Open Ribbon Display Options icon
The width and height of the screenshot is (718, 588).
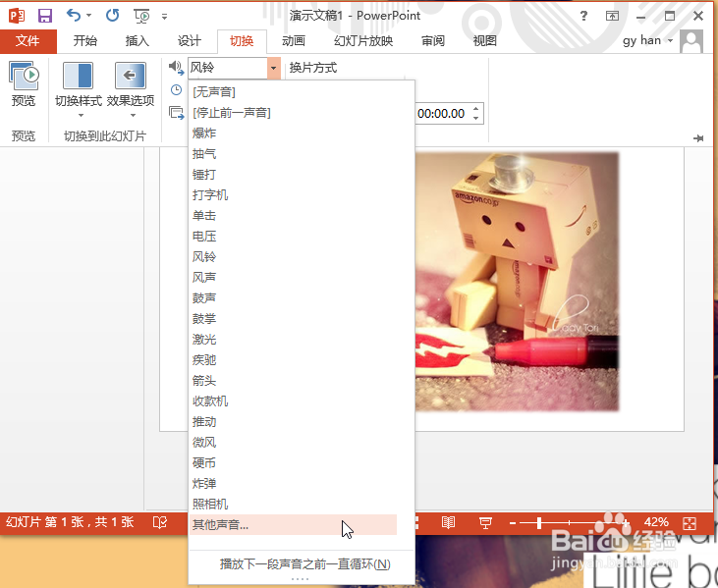[x=612, y=16]
